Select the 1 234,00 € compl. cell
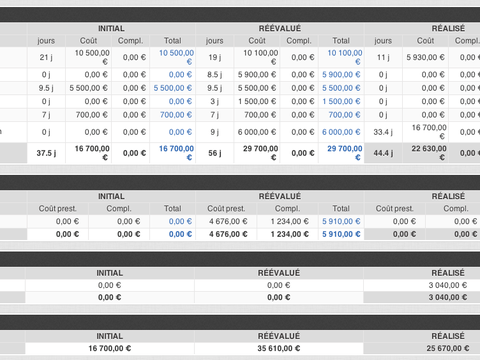This screenshot has width=480, height=360. [x=290, y=221]
